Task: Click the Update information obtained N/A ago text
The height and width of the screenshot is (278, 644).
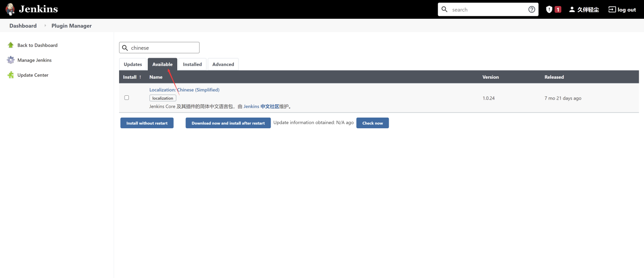Action: 313,122
